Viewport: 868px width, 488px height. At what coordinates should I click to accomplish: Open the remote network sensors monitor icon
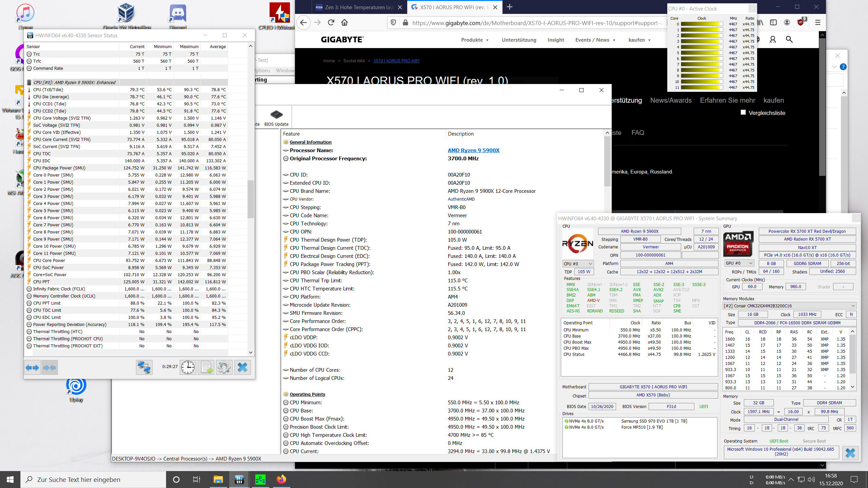coord(144,367)
